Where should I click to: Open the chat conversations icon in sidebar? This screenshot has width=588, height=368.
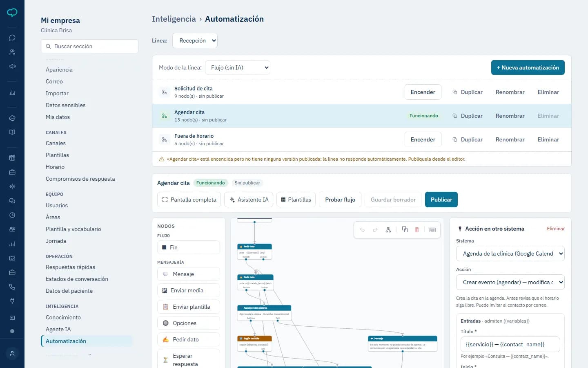tap(12, 38)
